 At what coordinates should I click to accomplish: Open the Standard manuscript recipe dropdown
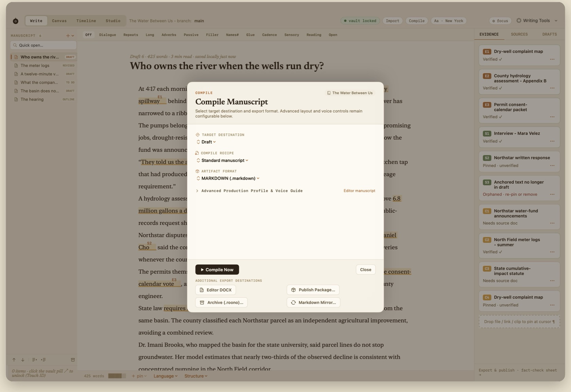[222, 160]
